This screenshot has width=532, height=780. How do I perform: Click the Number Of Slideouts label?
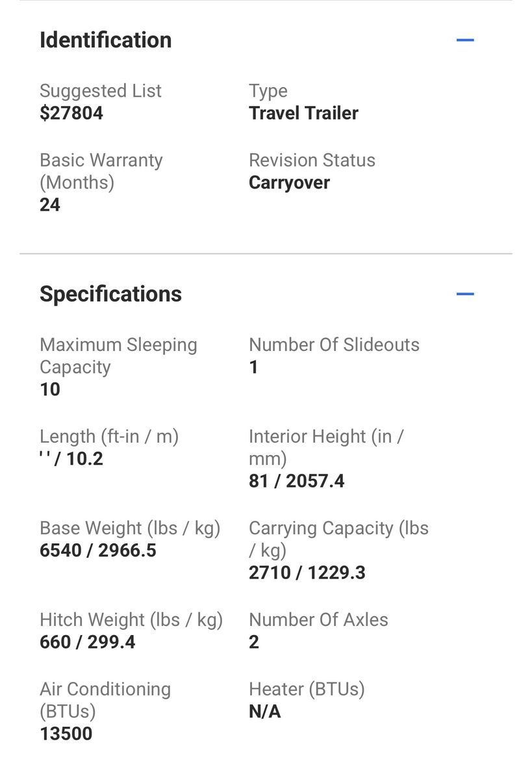334,344
